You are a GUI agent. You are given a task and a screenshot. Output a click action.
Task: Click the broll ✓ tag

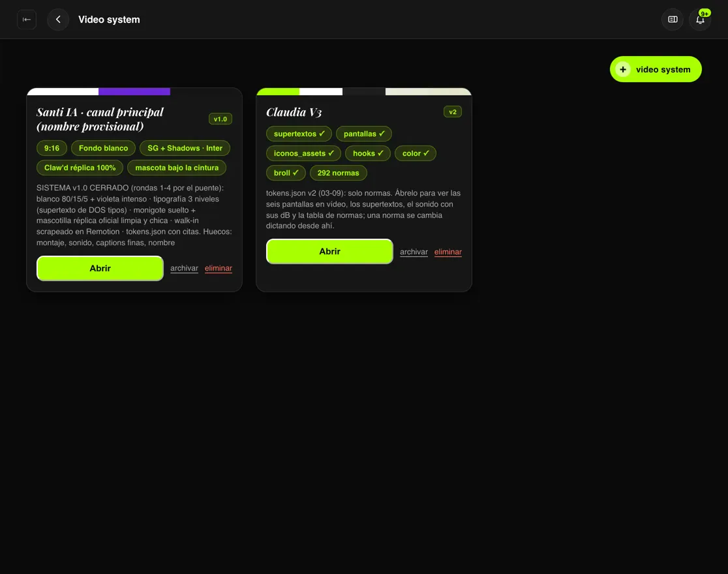click(286, 173)
